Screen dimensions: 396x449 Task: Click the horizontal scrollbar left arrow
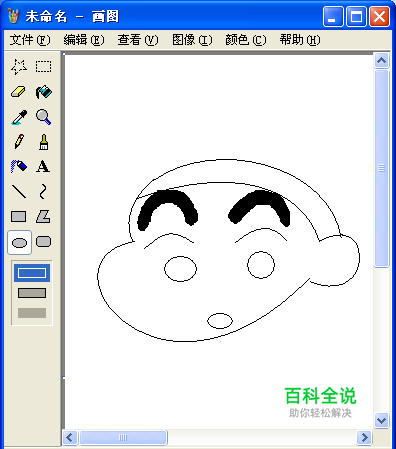(x=70, y=437)
